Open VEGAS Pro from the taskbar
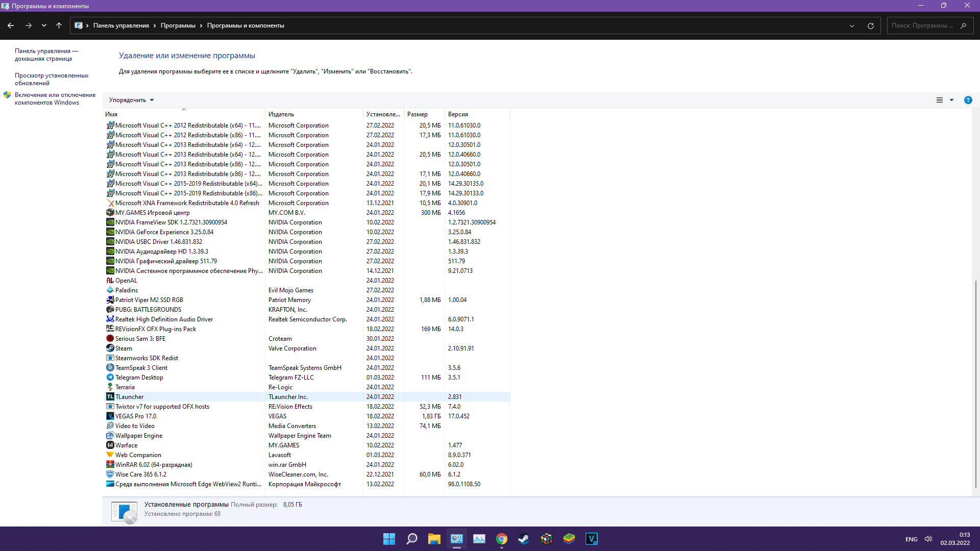The height and width of the screenshot is (551, 980). [592, 539]
